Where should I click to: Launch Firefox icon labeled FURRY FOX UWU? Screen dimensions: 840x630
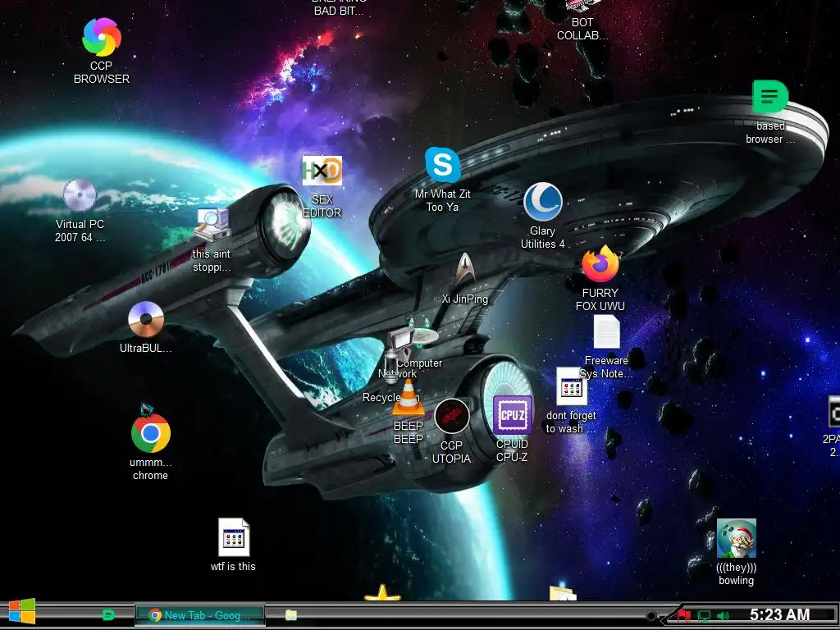point(600,264)
